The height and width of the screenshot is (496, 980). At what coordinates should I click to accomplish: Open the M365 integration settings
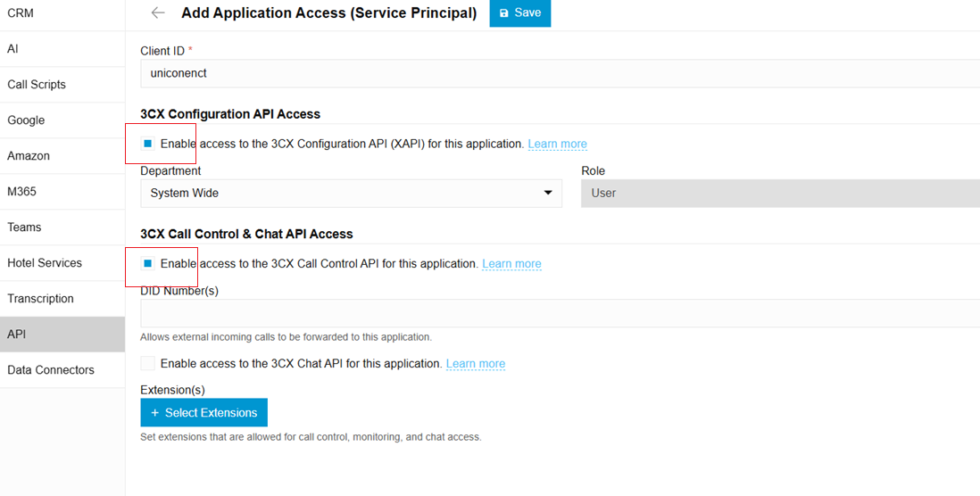[22, 192]
